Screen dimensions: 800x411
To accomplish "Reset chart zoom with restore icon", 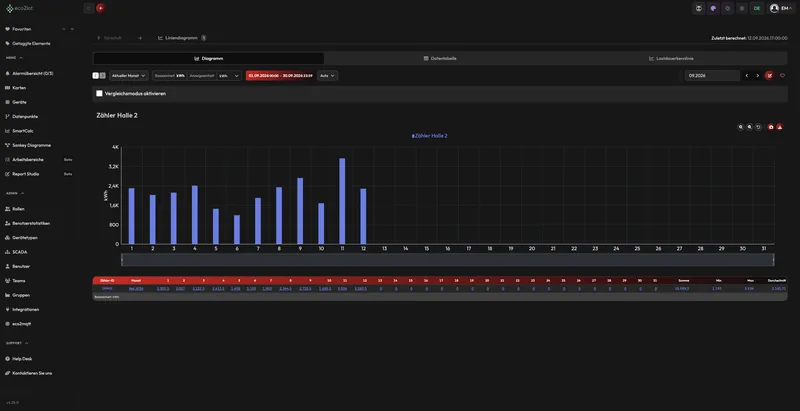I will [759, 127].
